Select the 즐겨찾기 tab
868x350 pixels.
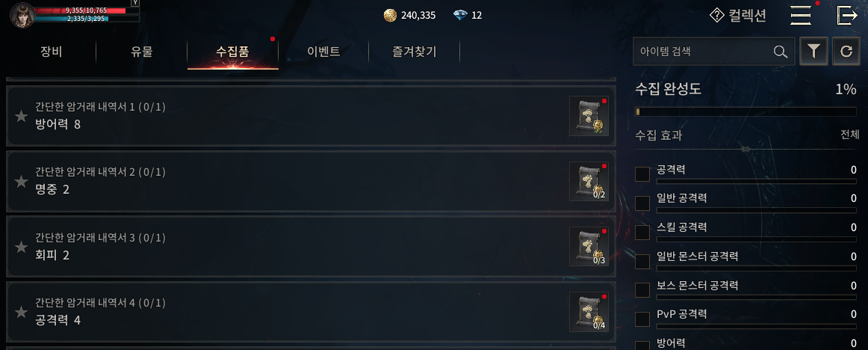pos(414,52)
